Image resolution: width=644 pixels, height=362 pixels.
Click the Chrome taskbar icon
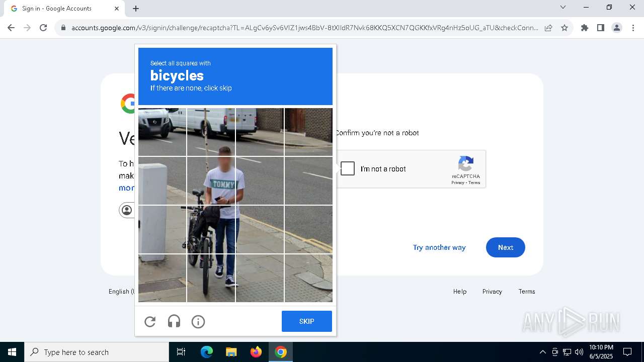pyautogui.click(x=281, y=352)
